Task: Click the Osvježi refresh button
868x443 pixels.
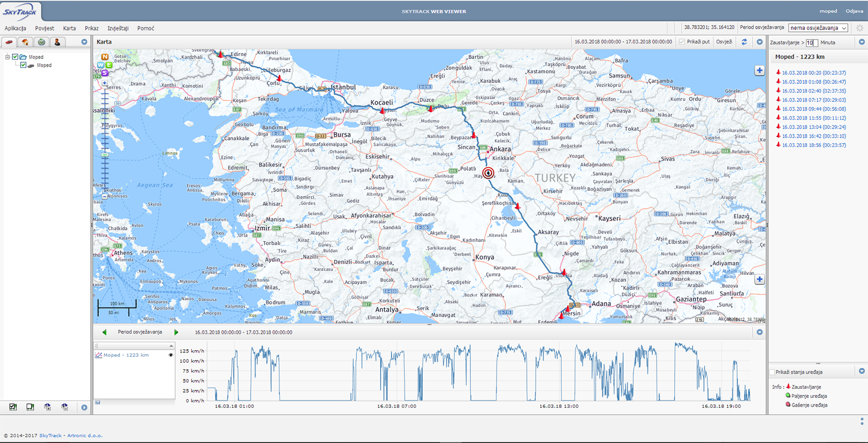Action: (x=724, y=42)
